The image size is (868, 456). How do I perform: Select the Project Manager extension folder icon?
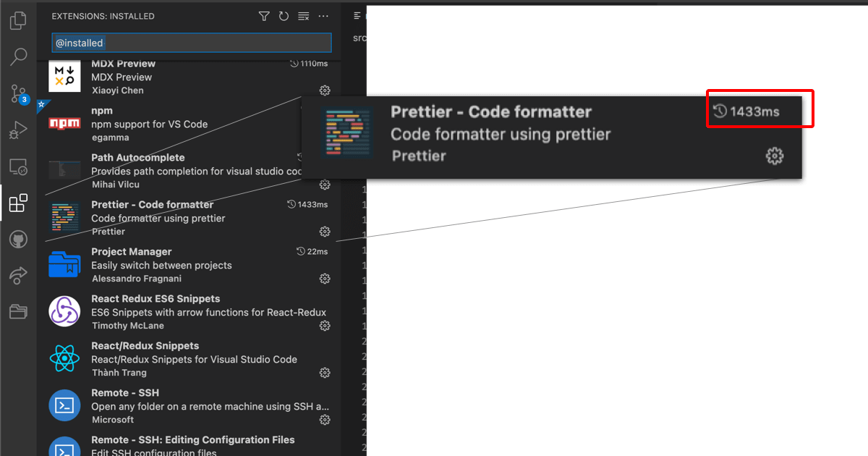(x=64, y=264)
